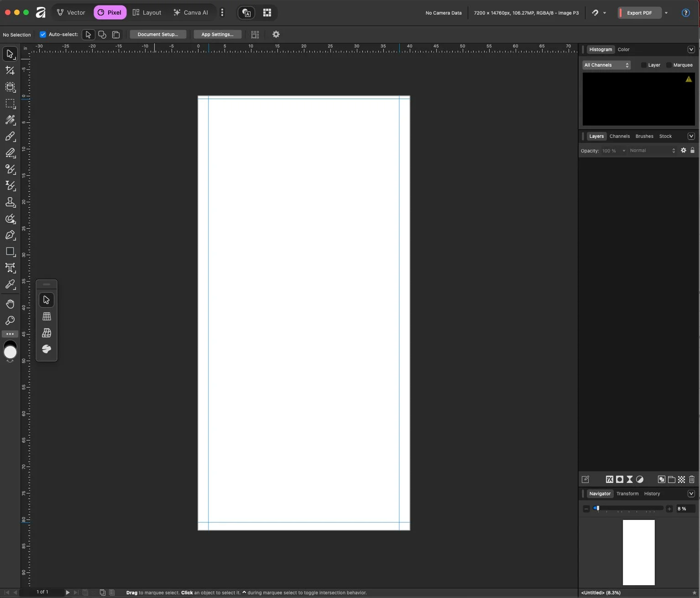
Task: Collapse the Navigator panel via its chevron
Action: click(x=691, y=493)
